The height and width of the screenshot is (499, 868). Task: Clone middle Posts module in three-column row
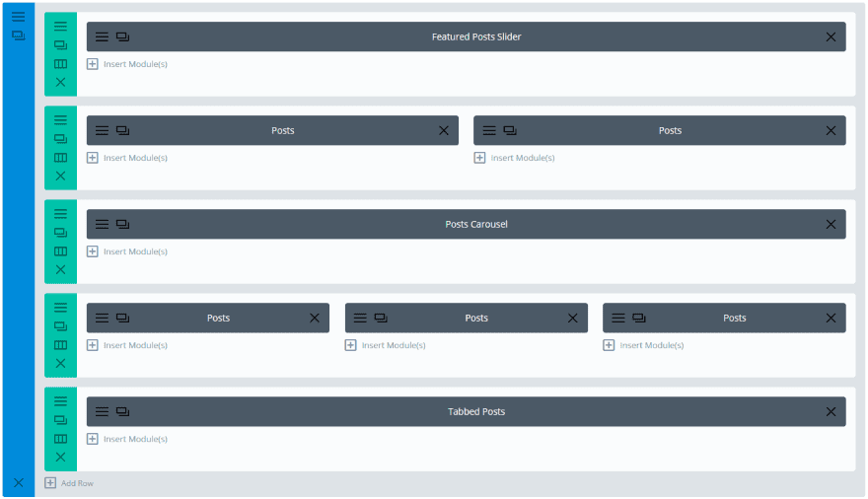(x=381, y=318)
